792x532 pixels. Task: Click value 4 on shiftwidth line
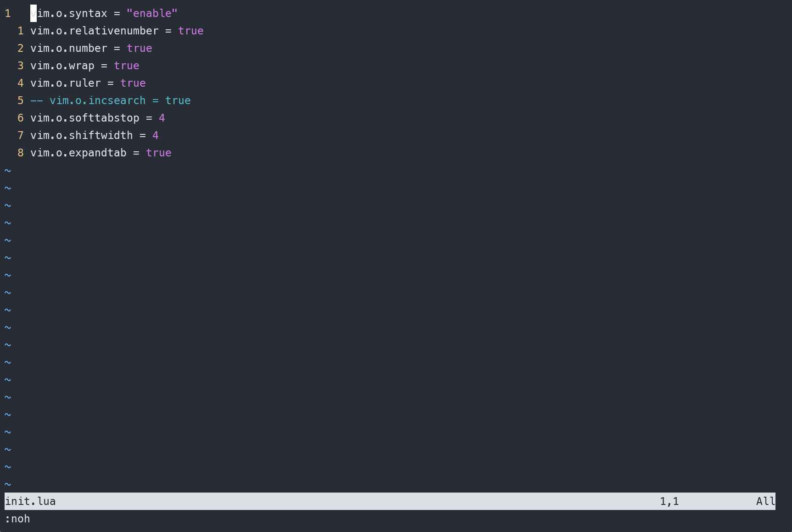tap(156, 135)
